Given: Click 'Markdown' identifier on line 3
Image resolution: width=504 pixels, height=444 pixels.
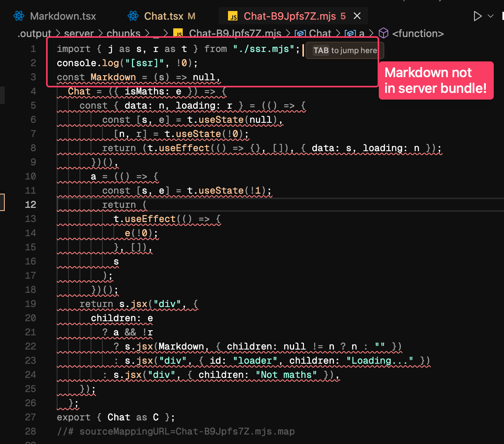Looking at the screenshot, I should click(x=113, y=77).
